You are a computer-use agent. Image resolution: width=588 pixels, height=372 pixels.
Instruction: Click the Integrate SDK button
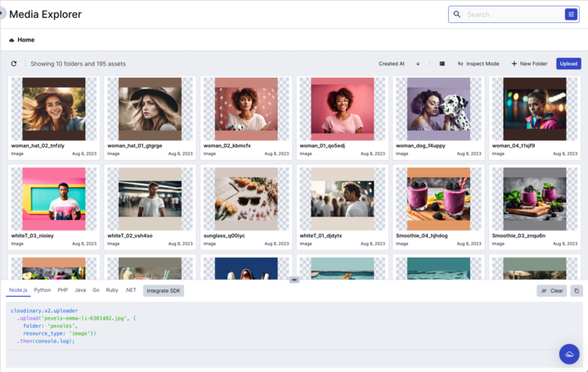pyautogui.click(x=164, y=290)
